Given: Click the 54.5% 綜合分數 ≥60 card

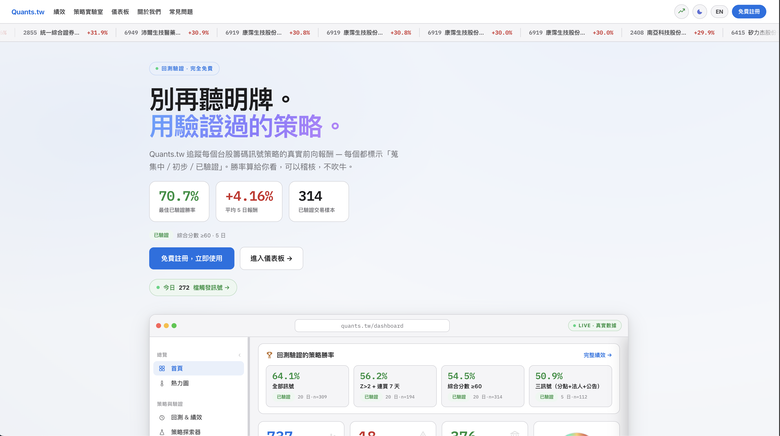Looking at the screenshot, I should pyautogui.click(x=483, y=386).
